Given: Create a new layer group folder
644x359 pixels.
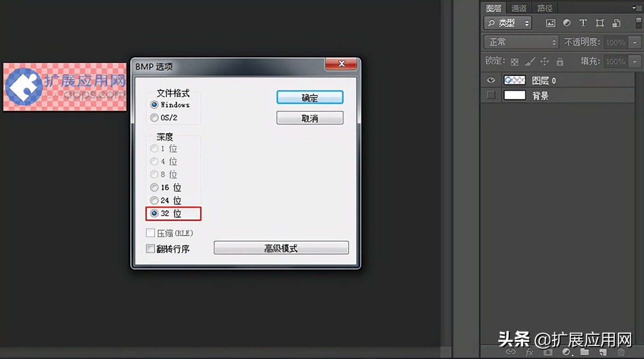Looking at the screenshot, I should point(585,352).
